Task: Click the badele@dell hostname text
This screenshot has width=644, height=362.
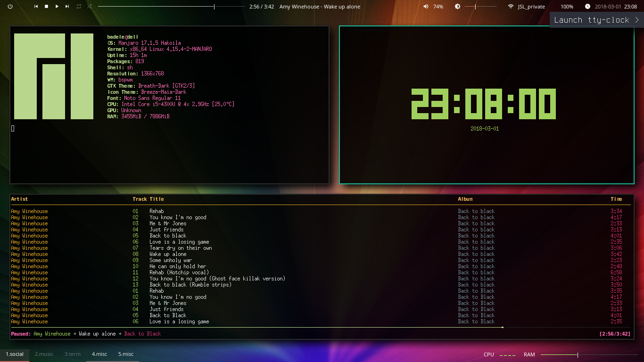Action: coord(123,37)
